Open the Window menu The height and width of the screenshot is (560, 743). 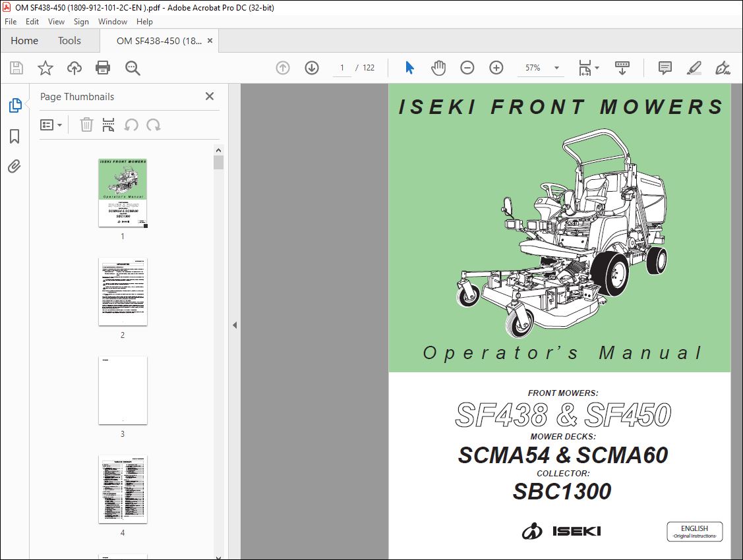tap(112, 22)
